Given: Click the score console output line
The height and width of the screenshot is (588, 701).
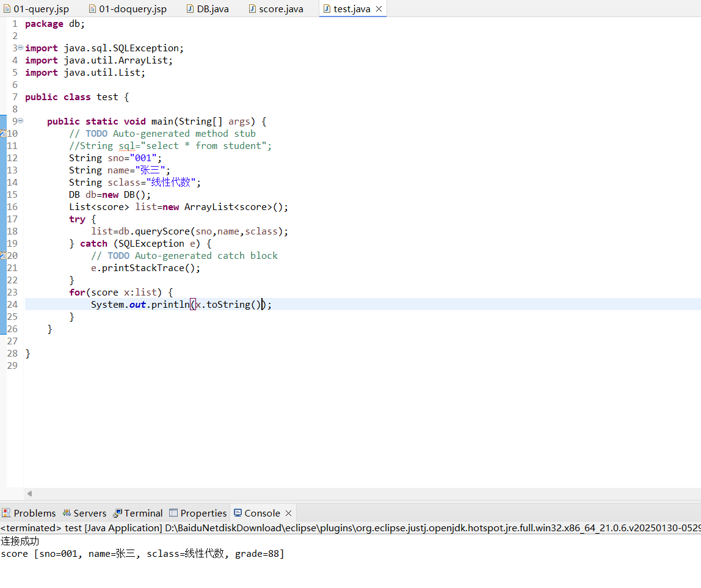Looking at the screenshot, I should tap(143, 554).
